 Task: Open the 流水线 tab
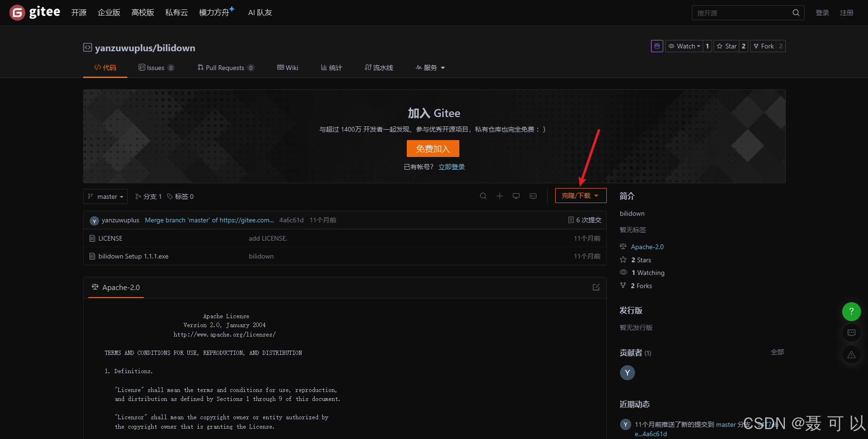[x=379, y=68]
